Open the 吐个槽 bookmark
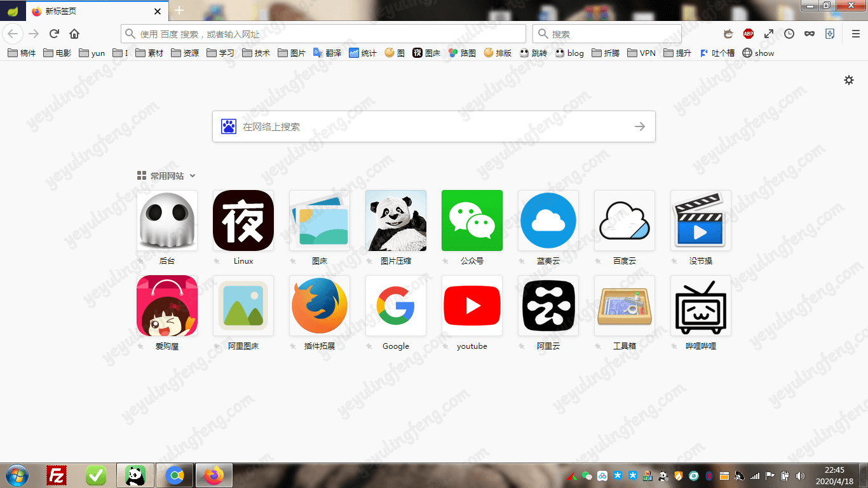 [x=717, y=53]
